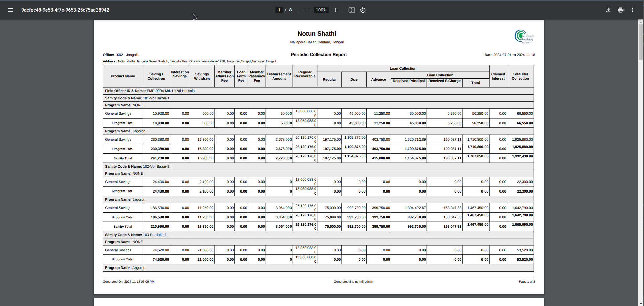
Task: Select Samity row 103-Pardolla-1
Action: pyautogui.click(x=318, y=235)
